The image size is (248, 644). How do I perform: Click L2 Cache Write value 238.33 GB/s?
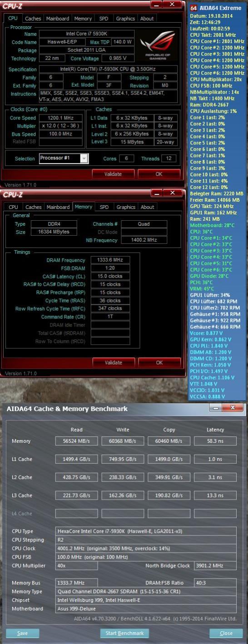(123, 477)
